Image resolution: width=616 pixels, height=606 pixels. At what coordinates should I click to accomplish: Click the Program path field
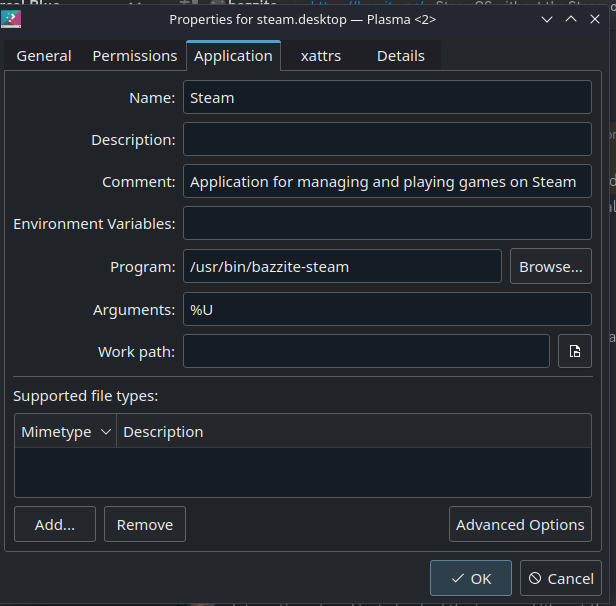pos(342,267)
